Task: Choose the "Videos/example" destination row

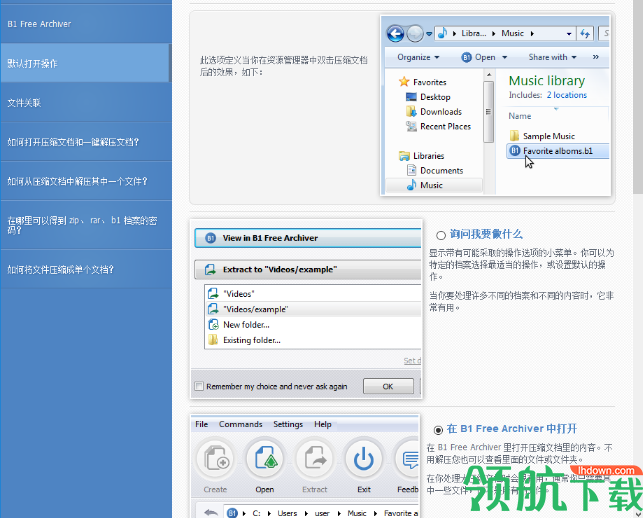Action: pos(312,309)
